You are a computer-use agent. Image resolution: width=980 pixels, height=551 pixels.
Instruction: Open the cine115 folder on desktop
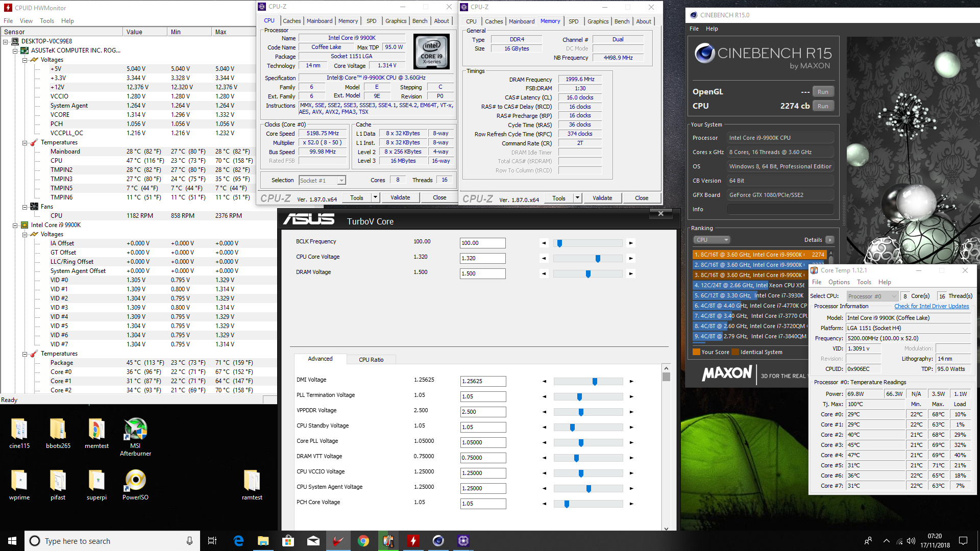(x=19, y=430)
